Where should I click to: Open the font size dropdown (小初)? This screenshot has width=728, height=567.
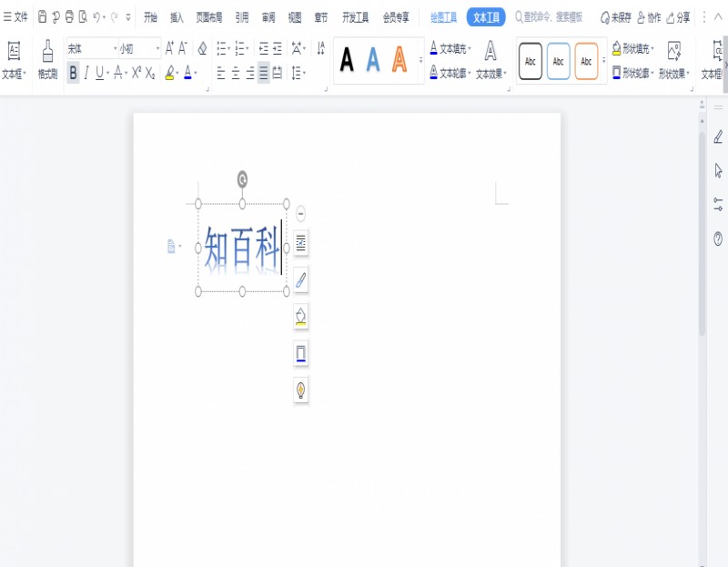coord(157,48)
